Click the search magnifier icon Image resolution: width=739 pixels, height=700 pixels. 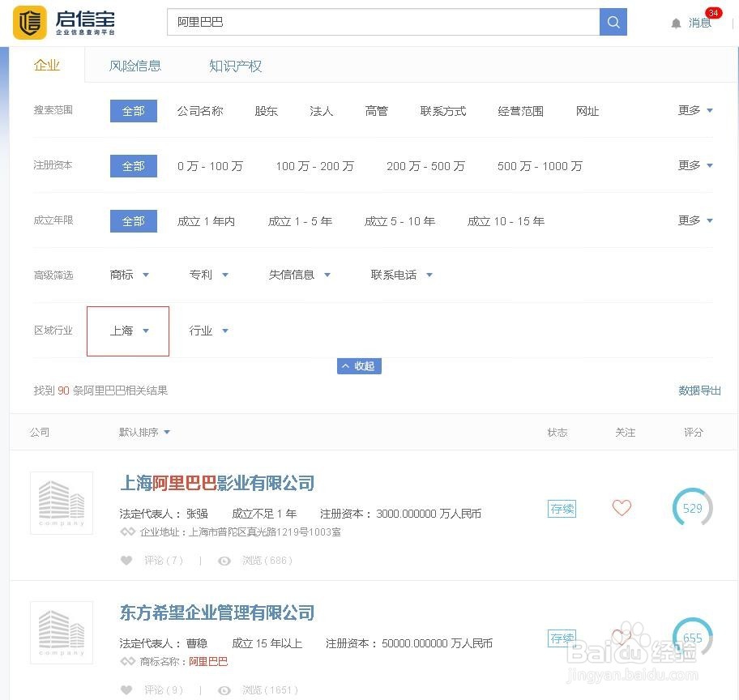click(x=613, y=22)
